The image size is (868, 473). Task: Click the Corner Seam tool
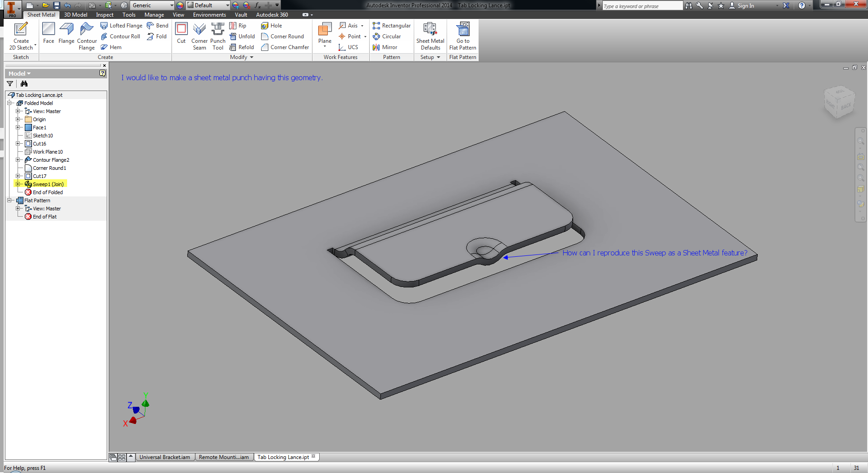pyautogui.click(x=199, y=30)
